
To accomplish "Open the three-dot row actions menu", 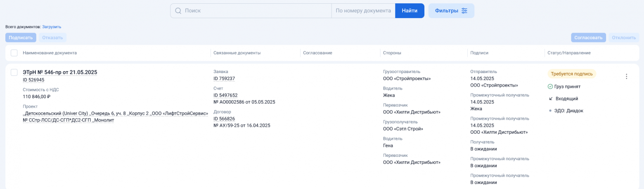I will 626,76.
